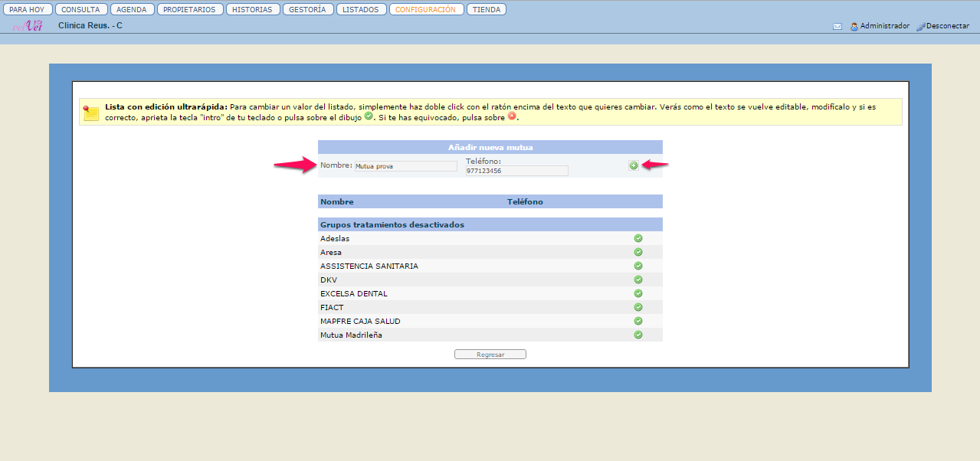Focus the Teléfono input field
This screenshot has width=980, height=461.
pyautogui.click(x=516, y=171)
